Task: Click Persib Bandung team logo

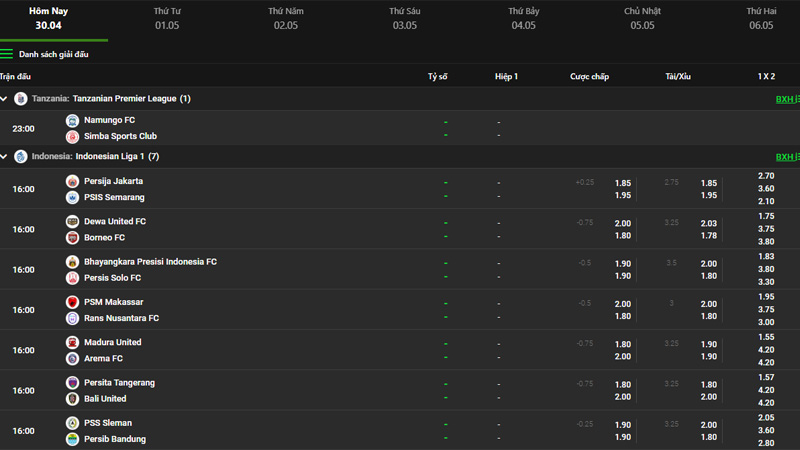Action: coord(72,439)
